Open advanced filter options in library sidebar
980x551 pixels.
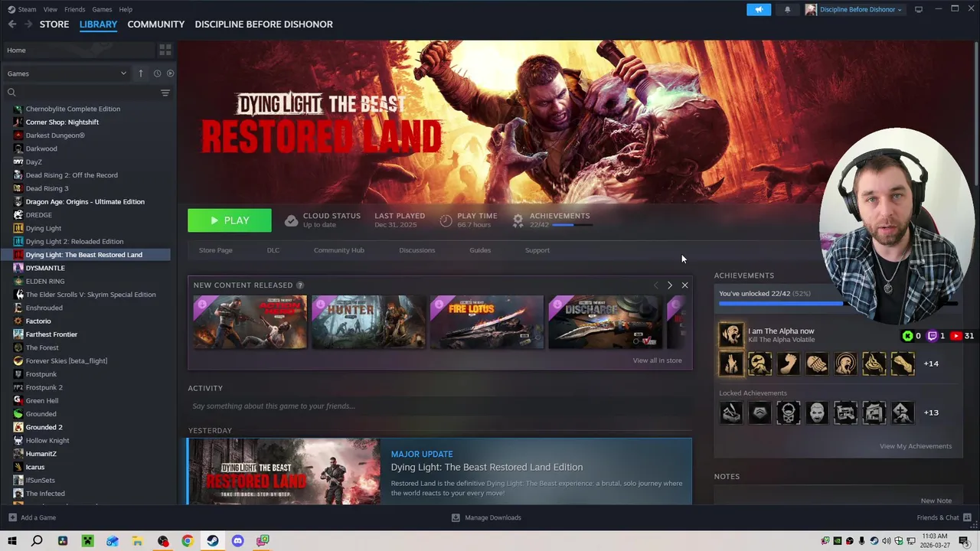[165, 93]
